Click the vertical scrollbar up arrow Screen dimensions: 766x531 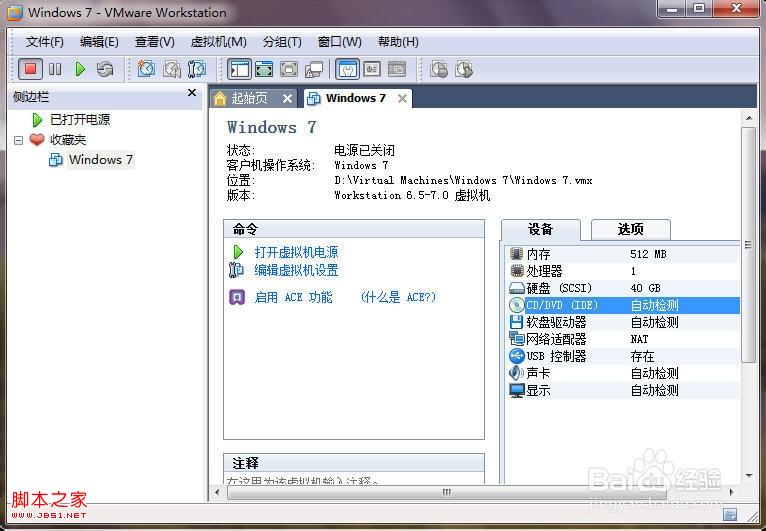(x=749, y=118)
